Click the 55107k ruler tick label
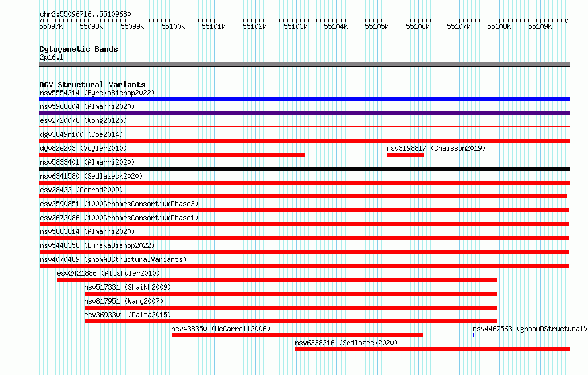 [x=459, y=26]
